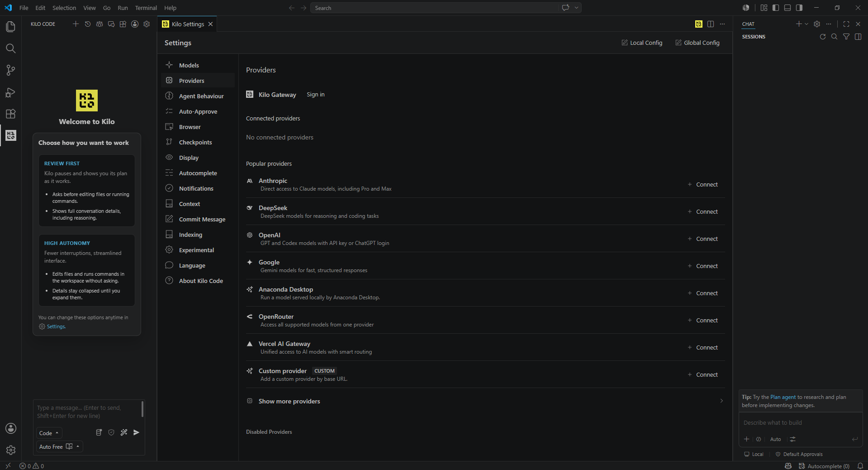Open the Accounts menu in activity bar

point(10,428)
